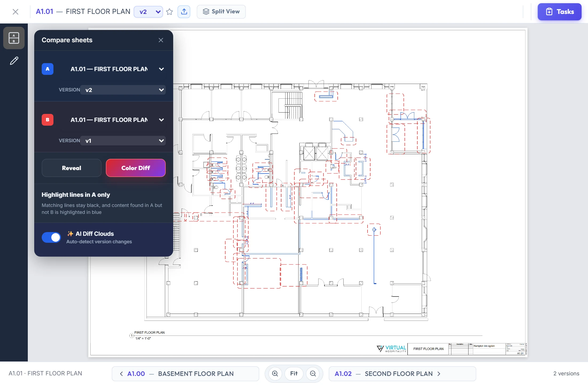
Task: Switch compare mode to Reveal
Action: (x=72, y=168)
